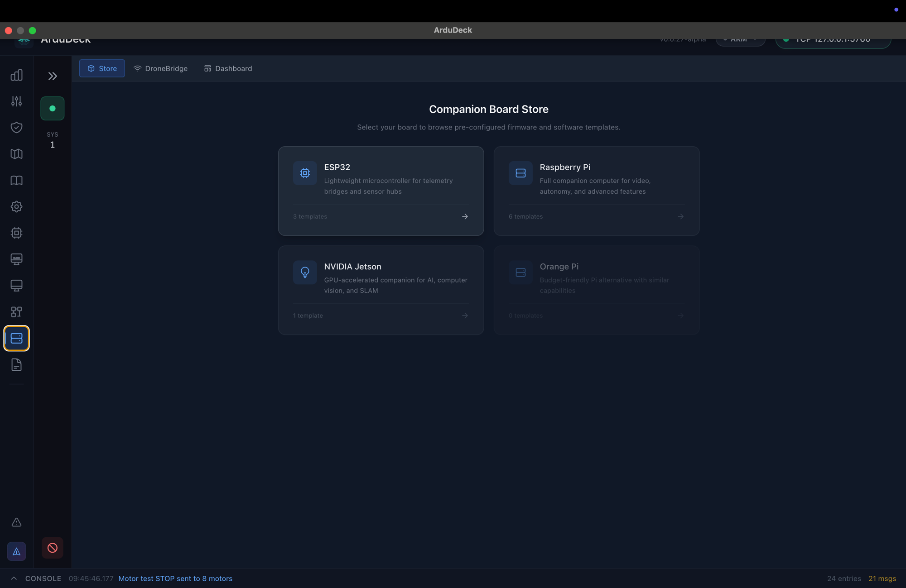The width and height of the screenshot is (906, 588).
Task: Click the CPU chip sidebar icon
Action: [x=16, y=233]
